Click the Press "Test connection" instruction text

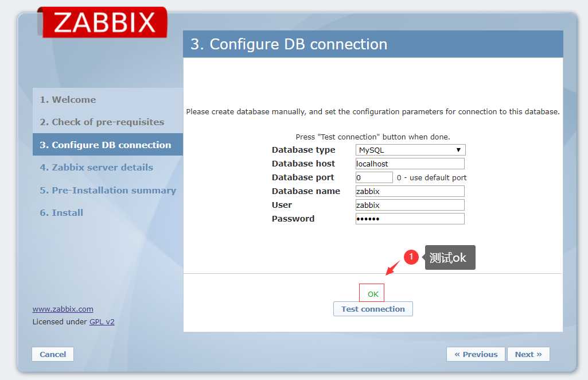coord(373,137)
